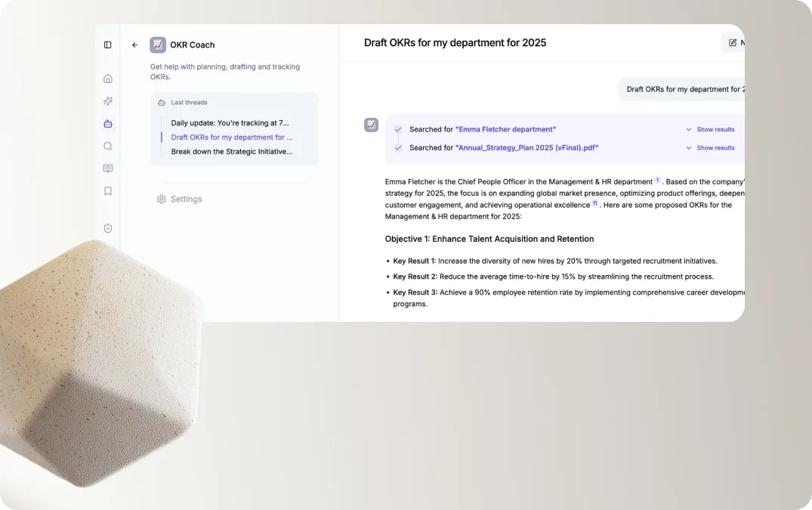Screen dimensions: 812x510
Task: Go to Home in the sidebar
Action: pos(108,79)
